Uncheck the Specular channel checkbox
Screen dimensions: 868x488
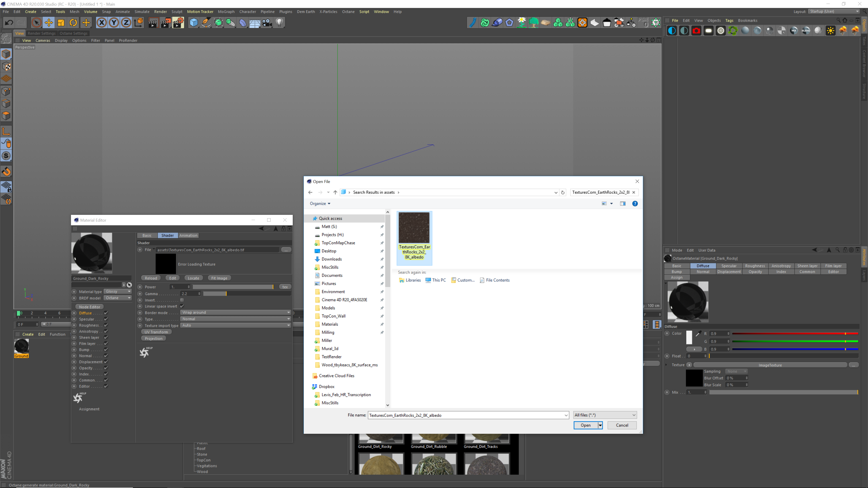(x=106, y=319)
